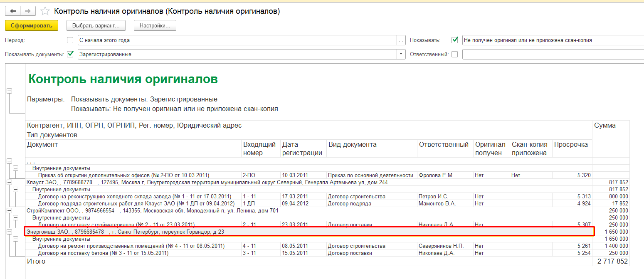Click the period field 'С начала этого года'
The image size is (644, 279).
tap(237, 40)
